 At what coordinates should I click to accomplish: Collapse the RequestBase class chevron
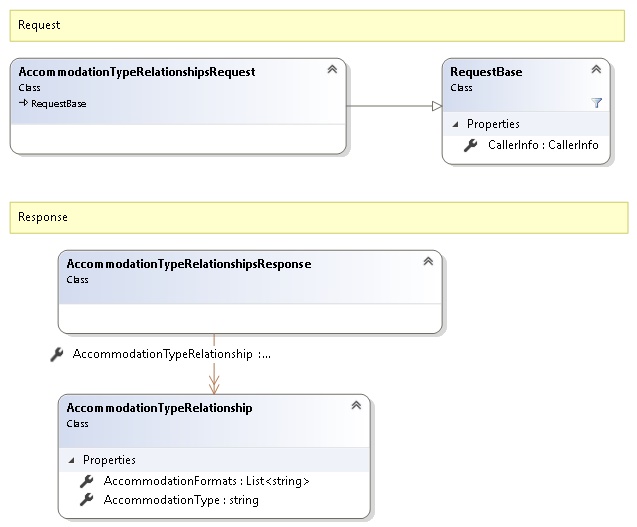point(596,69)
